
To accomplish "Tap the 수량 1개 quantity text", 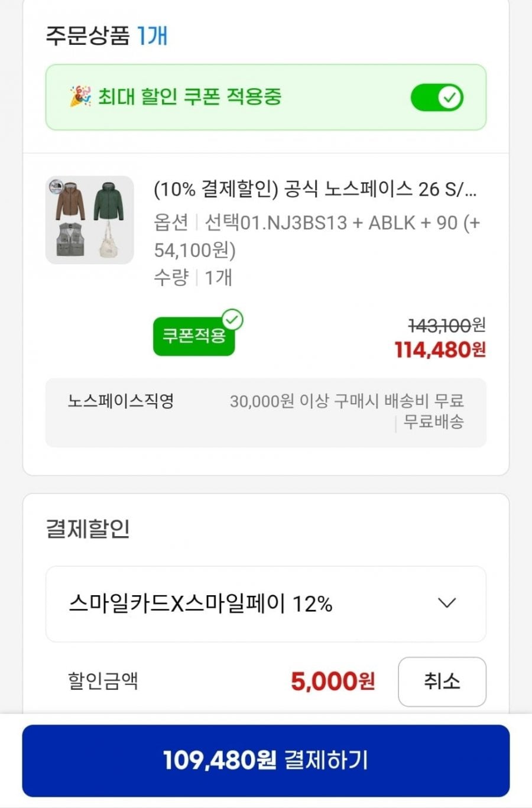I will (x=193, y=277).
